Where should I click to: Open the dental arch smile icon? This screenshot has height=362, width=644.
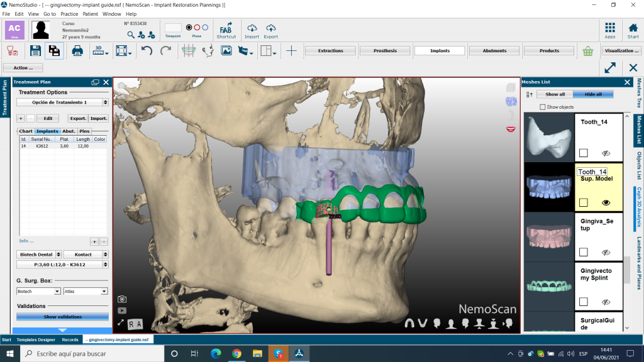(189, 51)
